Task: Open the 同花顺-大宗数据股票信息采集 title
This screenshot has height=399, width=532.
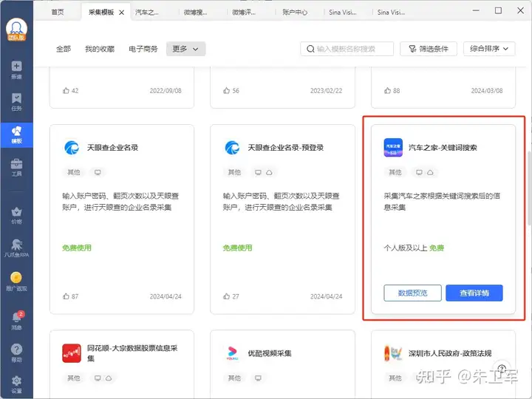Action: pos(132,353)
